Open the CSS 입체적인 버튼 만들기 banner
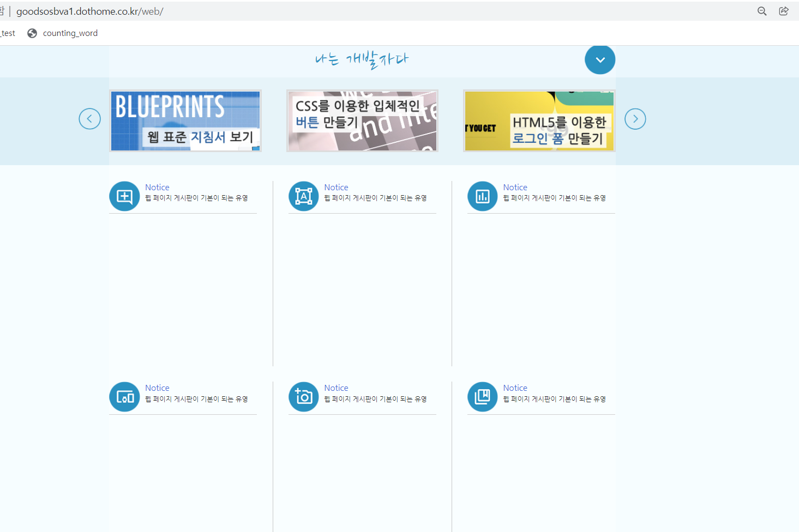 coord(362,120)
